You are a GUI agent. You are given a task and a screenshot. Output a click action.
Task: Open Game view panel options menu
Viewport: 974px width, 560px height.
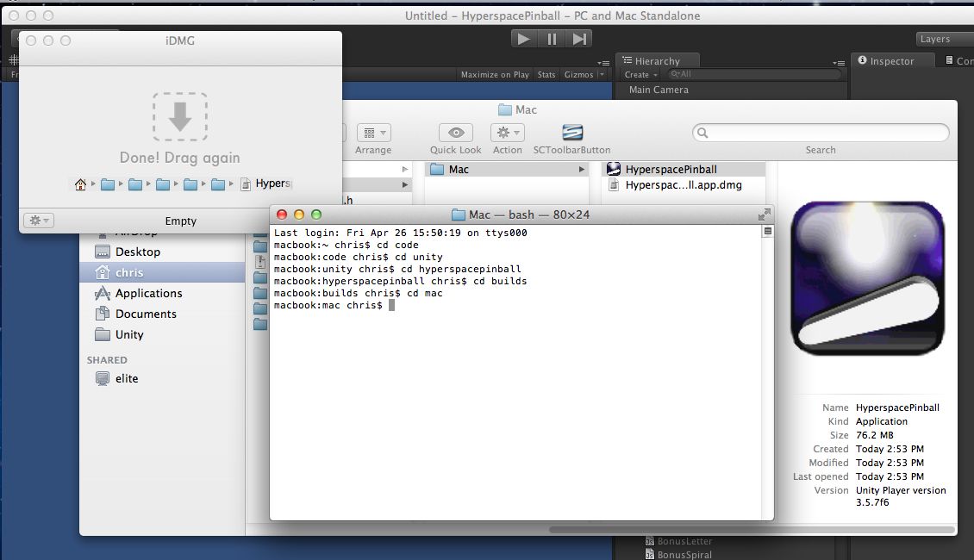[x=603, y=63]
